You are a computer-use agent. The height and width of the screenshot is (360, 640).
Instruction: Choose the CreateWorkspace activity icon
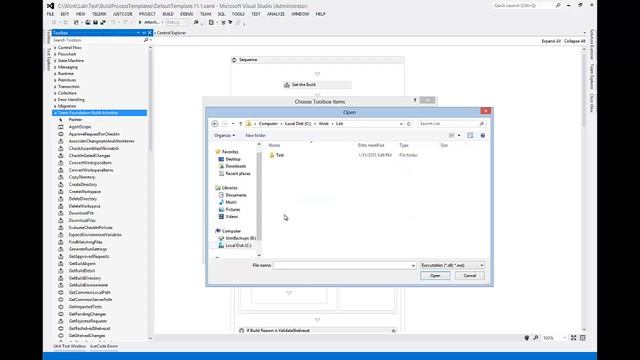tap(61, 191)
